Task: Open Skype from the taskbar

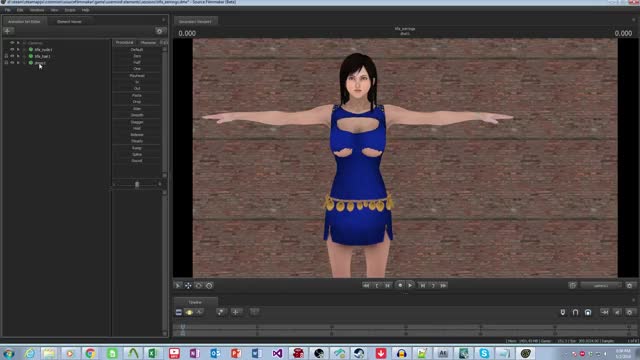Action: pyautogui.click(x=484, y=353)
